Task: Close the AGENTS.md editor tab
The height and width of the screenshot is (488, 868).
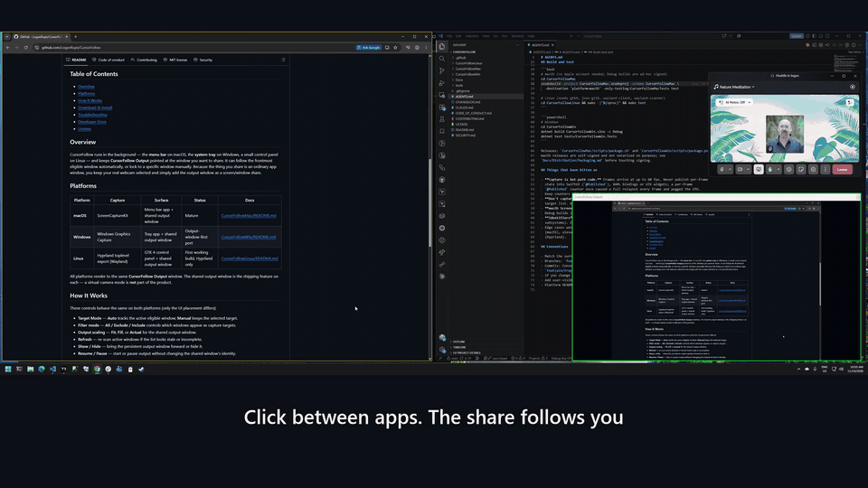Action: pos(552,45)
